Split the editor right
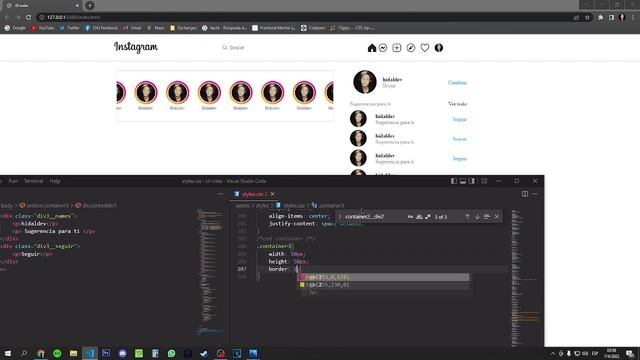This screenshot has width=640, height=360. click(525, 194)
